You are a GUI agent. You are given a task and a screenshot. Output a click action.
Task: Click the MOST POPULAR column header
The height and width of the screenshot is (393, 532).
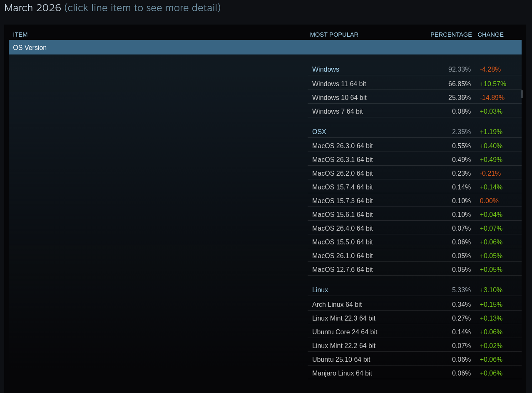click(x=334, y=35)
